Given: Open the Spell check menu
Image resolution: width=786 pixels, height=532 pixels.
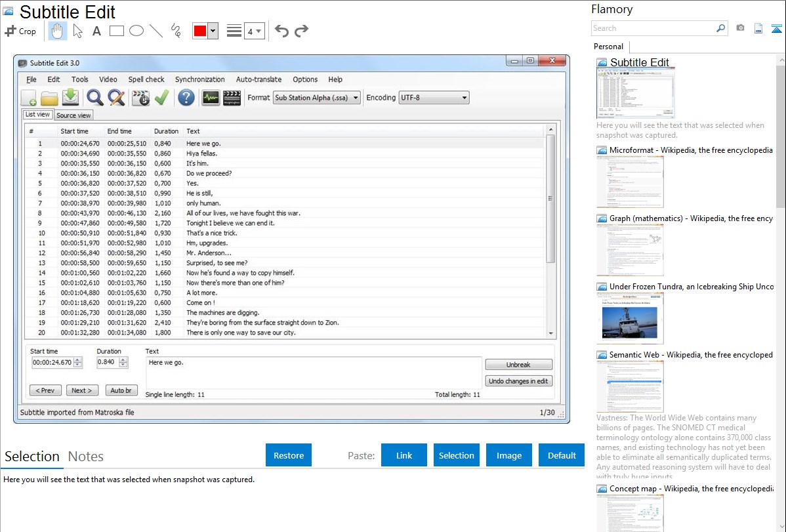Looking at the screenshot, I should 146,79.
